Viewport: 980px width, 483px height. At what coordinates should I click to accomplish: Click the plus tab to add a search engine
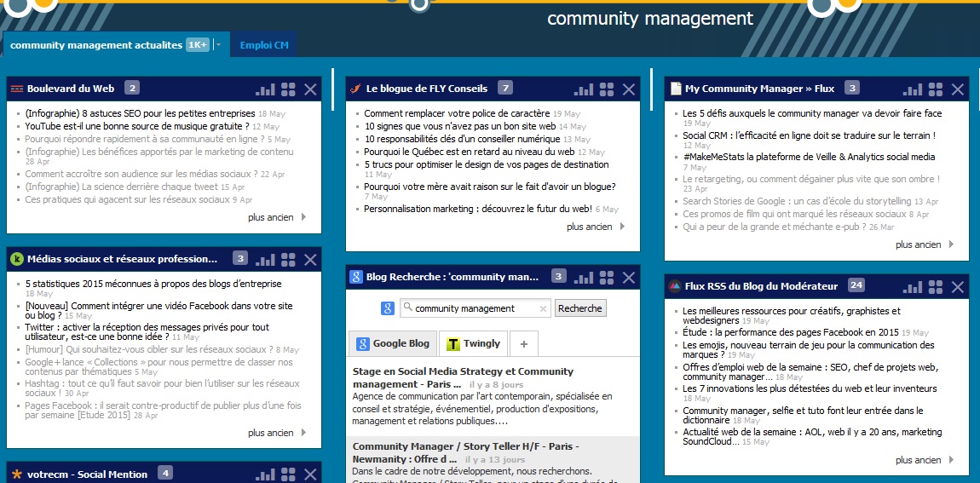click(523, 343)
